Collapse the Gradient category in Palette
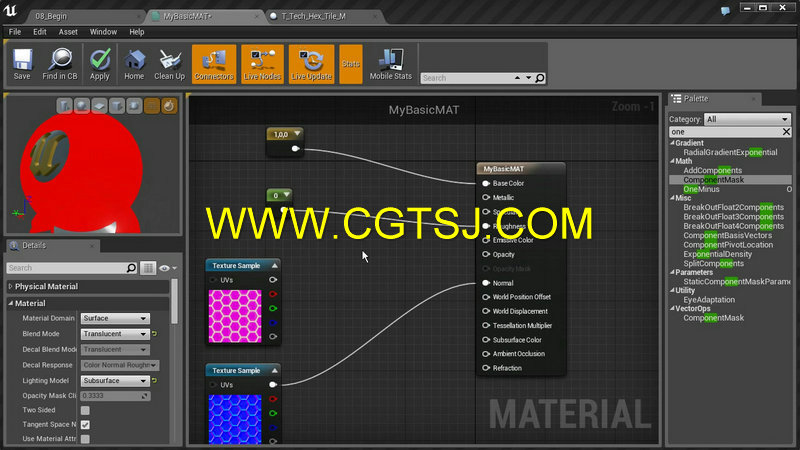Image resolution: width=800 pixels, height=450 pixels. [x=672, y=143]
